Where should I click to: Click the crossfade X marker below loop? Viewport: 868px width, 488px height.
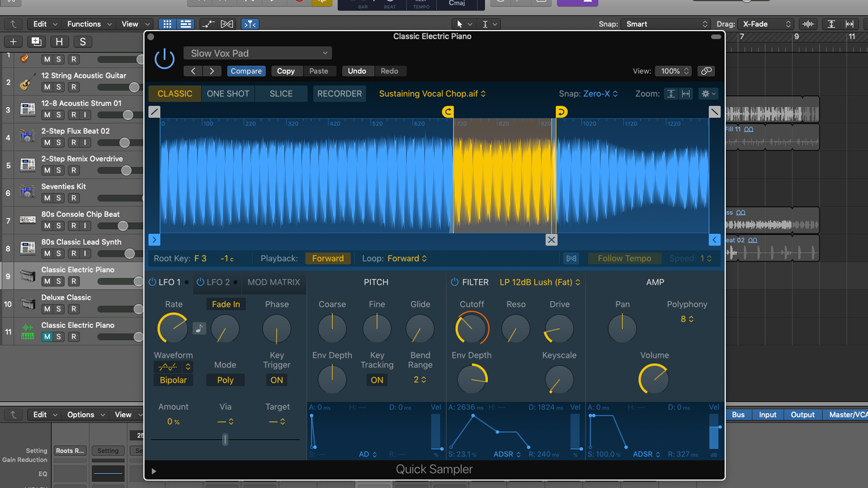click(x=551, y=240)
